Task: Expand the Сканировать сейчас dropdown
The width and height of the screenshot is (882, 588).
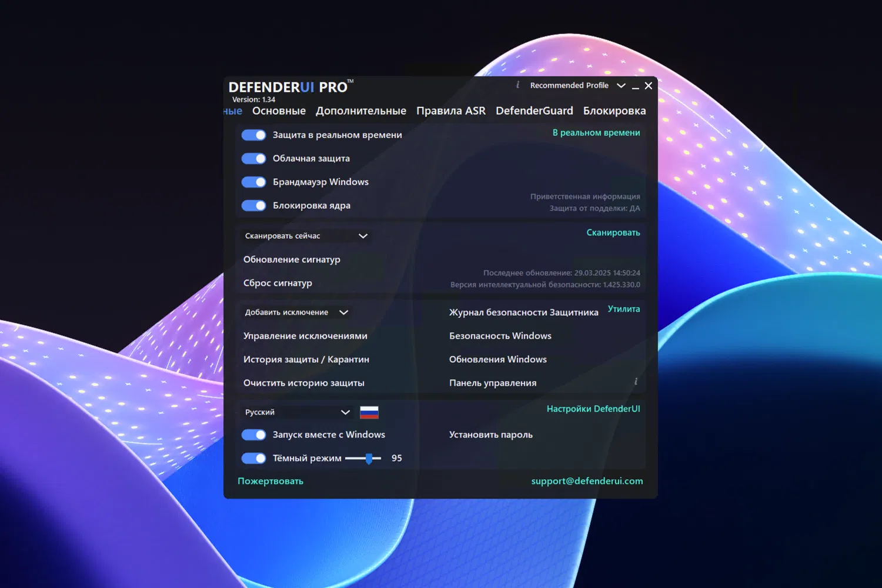Action: pos(306,236)
